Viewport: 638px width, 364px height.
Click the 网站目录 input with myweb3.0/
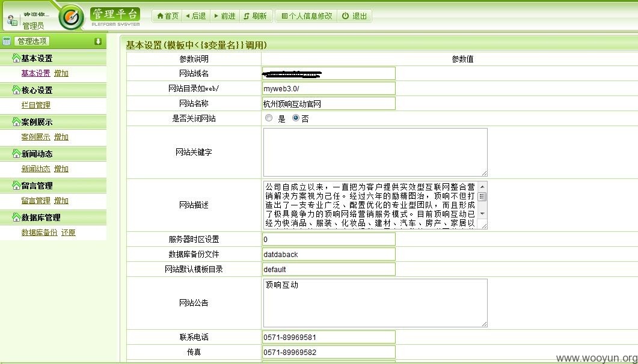pyautogui.click(x=329, y=88)
